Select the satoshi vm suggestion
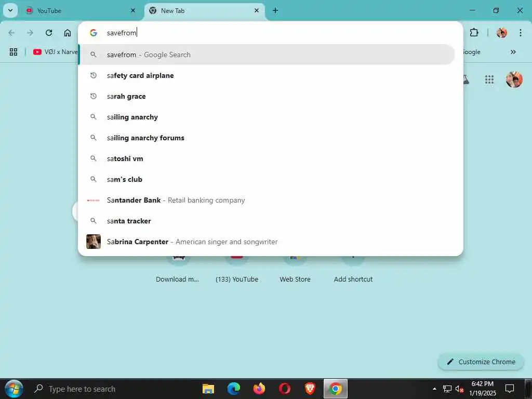This screenshot has width=532, height=399. (270, 158)
